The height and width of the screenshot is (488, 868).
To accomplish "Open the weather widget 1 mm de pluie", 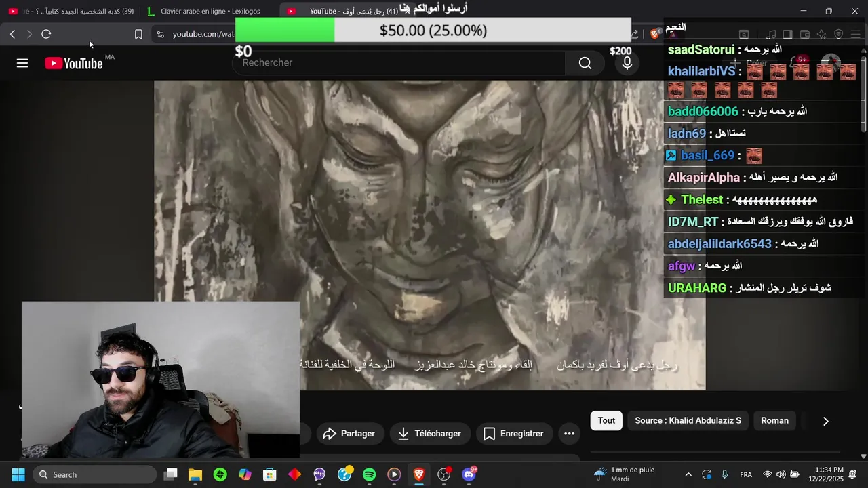I will (x=625, y=474).
